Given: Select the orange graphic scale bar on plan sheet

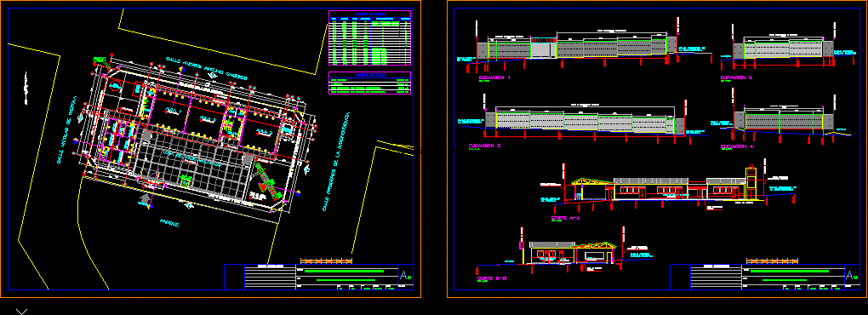Looking at the screenshot, I should point(326,261).
